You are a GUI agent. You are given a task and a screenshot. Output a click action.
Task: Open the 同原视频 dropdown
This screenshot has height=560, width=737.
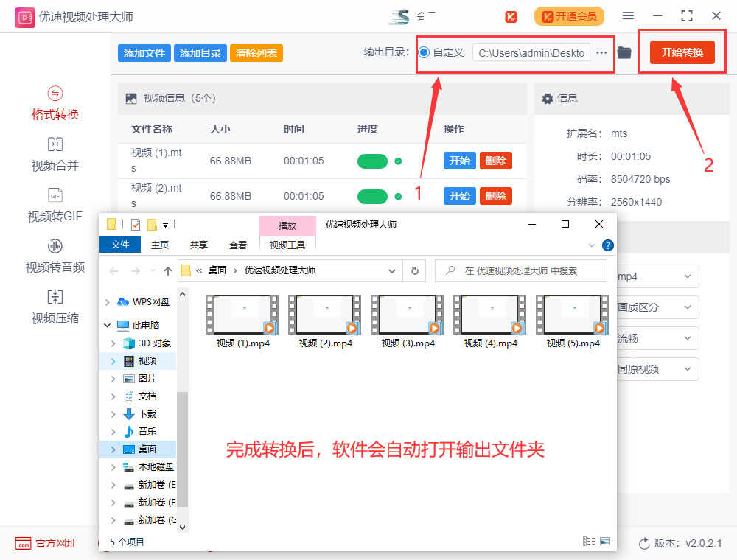coord(657,369)
